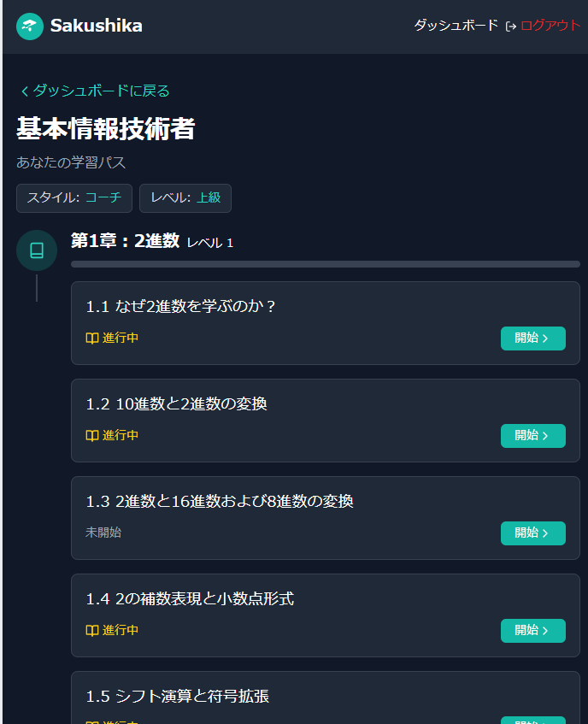Click the red ログアウト link
This screenshot has height=724, width=588.
[550, 26]
